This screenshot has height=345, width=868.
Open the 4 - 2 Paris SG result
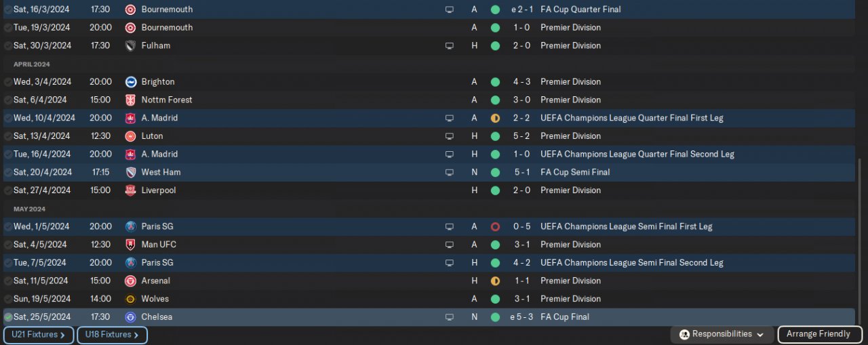click(x=521, y=263)
